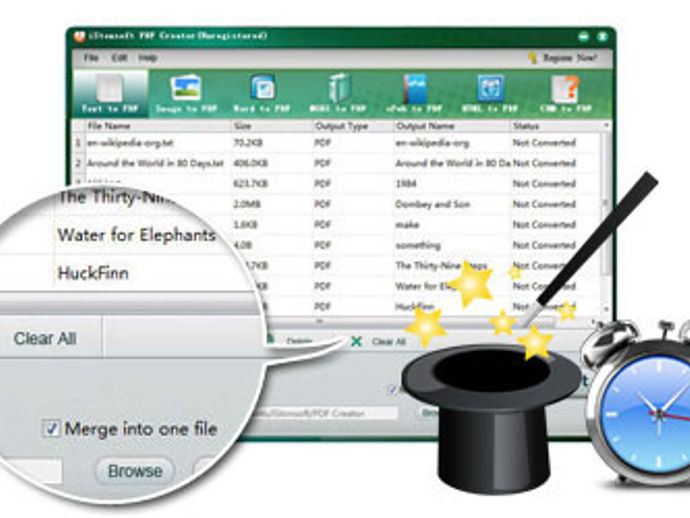The width and height of the screenshot is (690, 518).
Task: Click Not Converted status in the Dombey and Son row
Action: click(544, 204)
